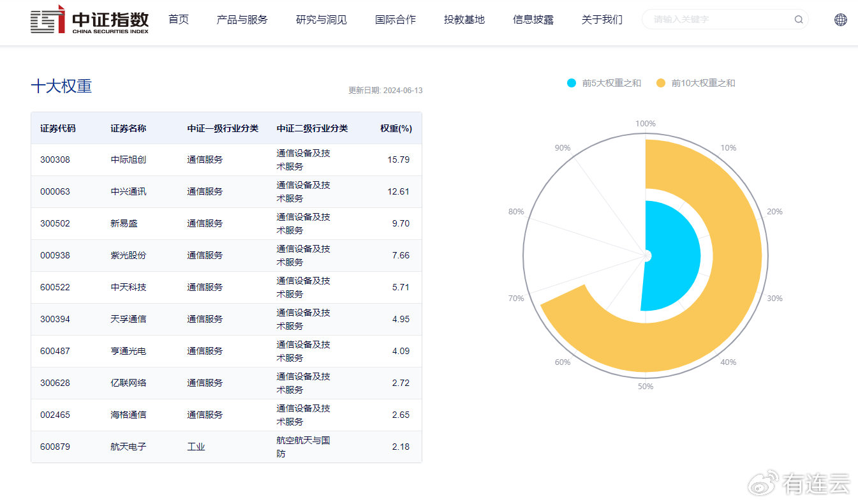Viewport: 858px width, 504px height.
Task: Click the 证券名称 column header
Action: pyautogui.click(x=128, y=128)
